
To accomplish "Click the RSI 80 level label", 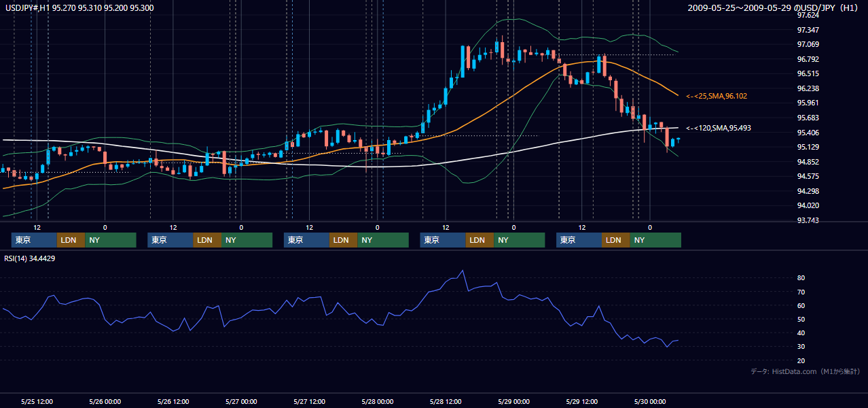I will pyautogui.click(x=801, y=278).
